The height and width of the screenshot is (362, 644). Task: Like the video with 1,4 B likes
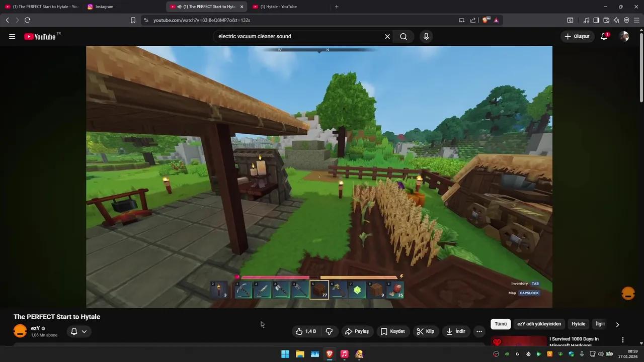306,331
